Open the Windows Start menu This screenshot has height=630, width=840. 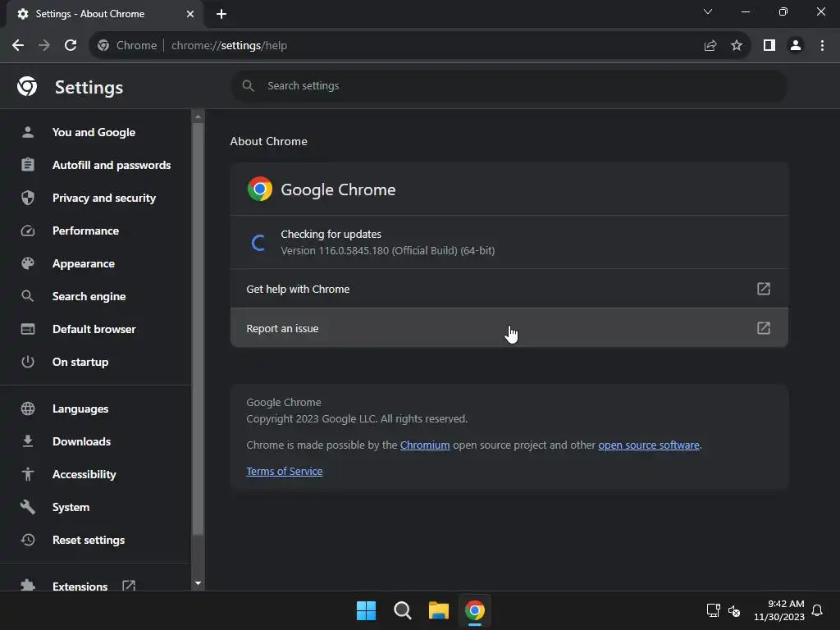(x=366, y=610)
